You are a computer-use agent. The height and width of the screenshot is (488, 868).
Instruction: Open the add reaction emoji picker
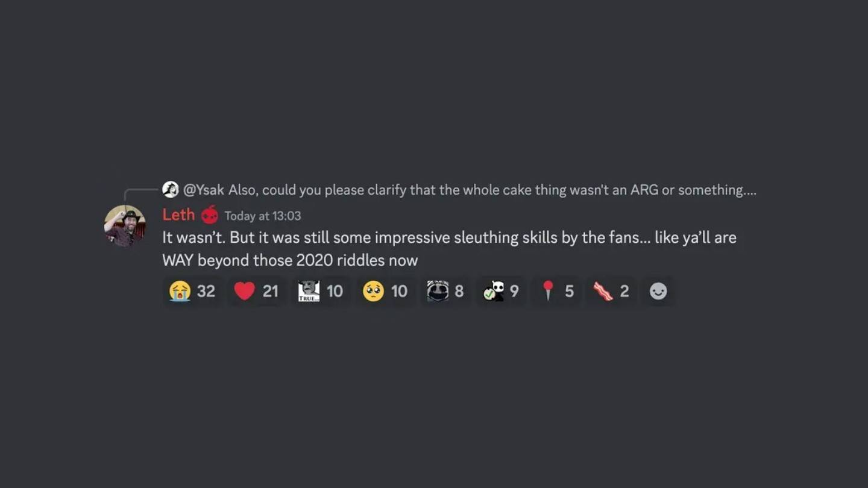click(658, 291)
